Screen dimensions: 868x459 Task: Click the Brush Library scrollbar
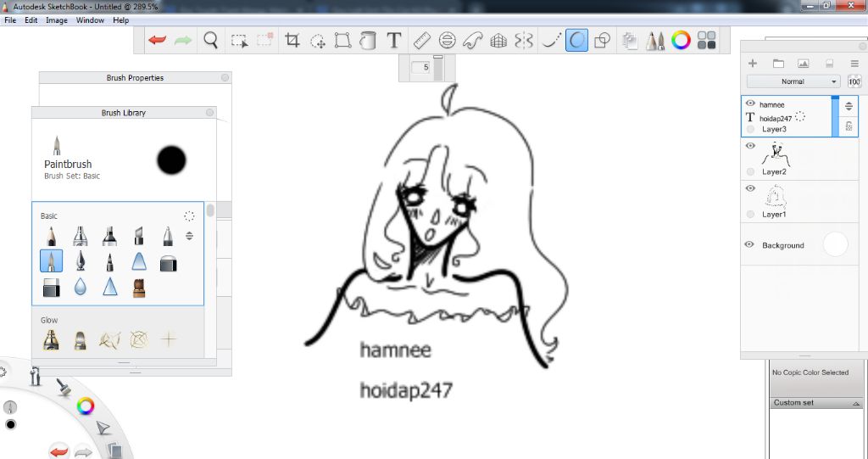pos(210,211)
